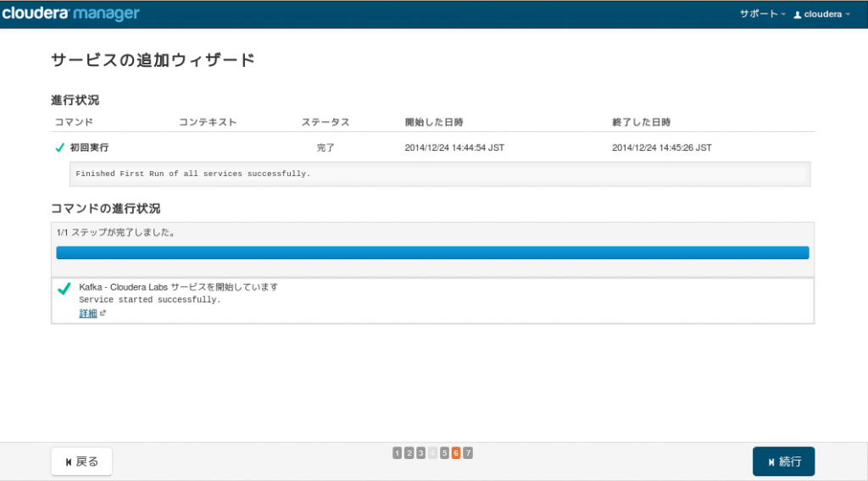The image size is (868, 481).
Task: Click the コマンドの進行状況 section heading
Action: (x=106, y=208)
